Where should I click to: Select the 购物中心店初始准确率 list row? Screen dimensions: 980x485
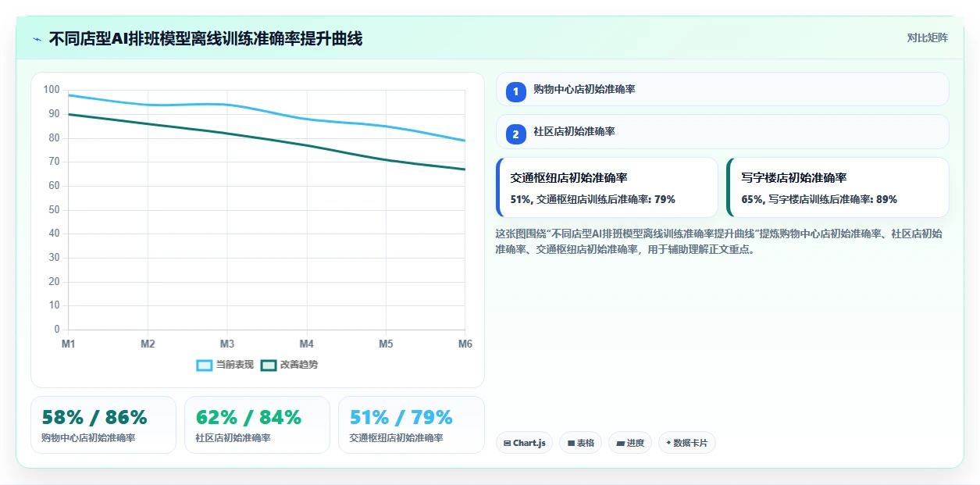click(722, 89)
